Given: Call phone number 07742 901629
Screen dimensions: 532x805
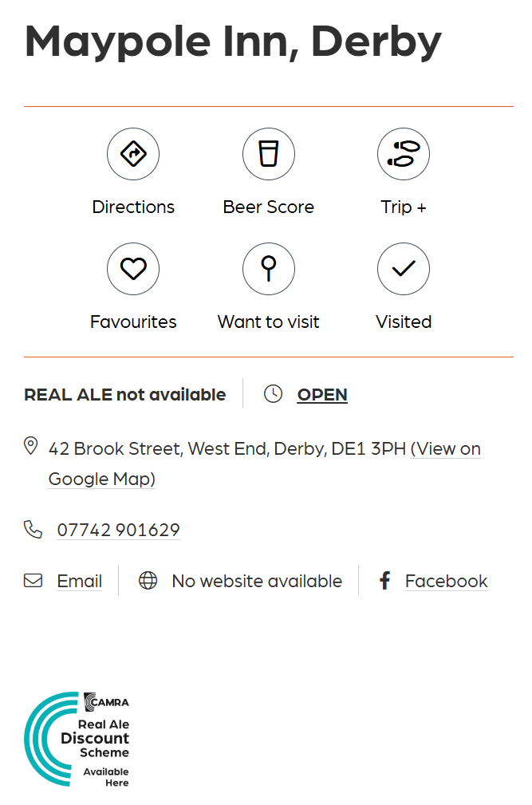Looking at the screenshot, I should (x=118, y=530).
